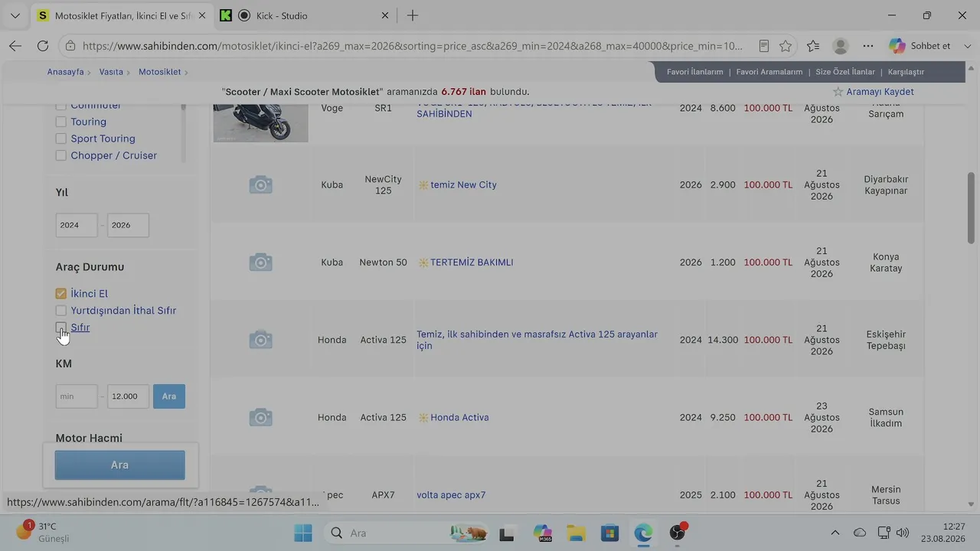Open Favori Aramalarım
This screenshot has height=551, width=980.
pos(769,72)
